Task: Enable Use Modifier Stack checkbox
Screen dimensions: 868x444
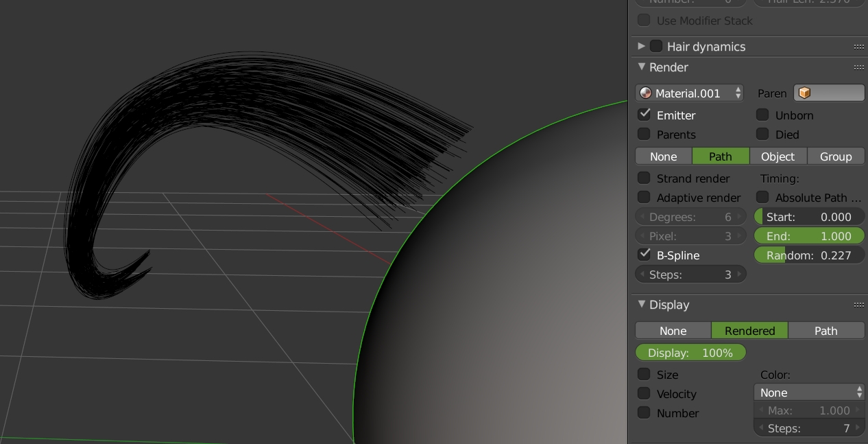Action: [x=644, y=21]
